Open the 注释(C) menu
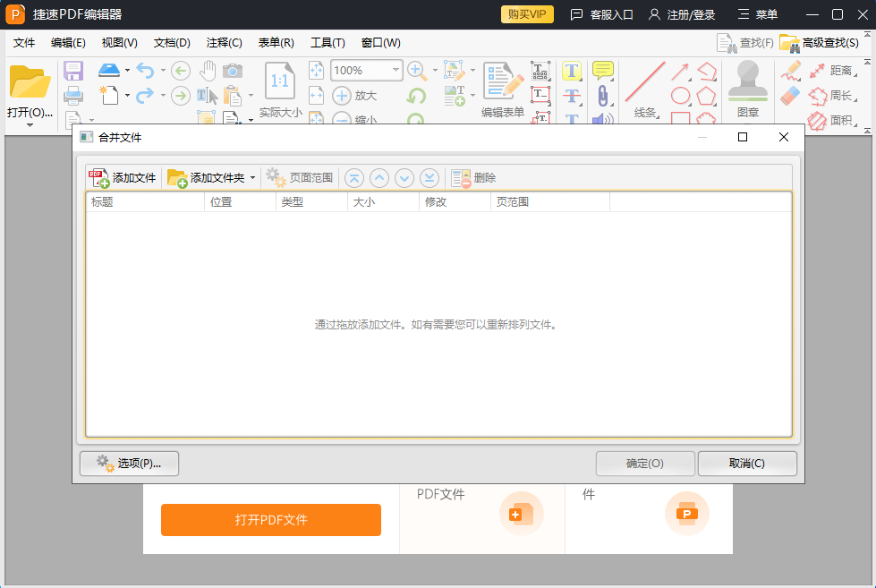Screen dimensions: 876x588 click(x=224, y=42)
